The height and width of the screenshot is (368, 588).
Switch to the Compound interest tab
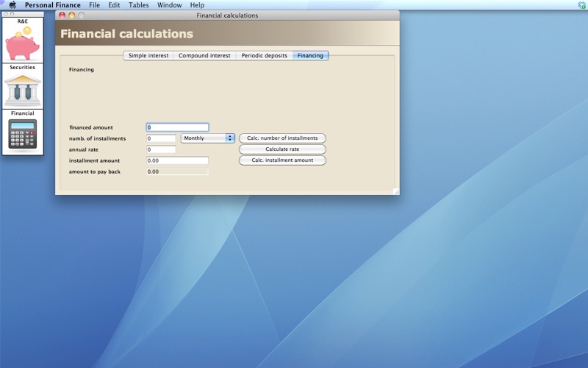click(x=204, y=56)
